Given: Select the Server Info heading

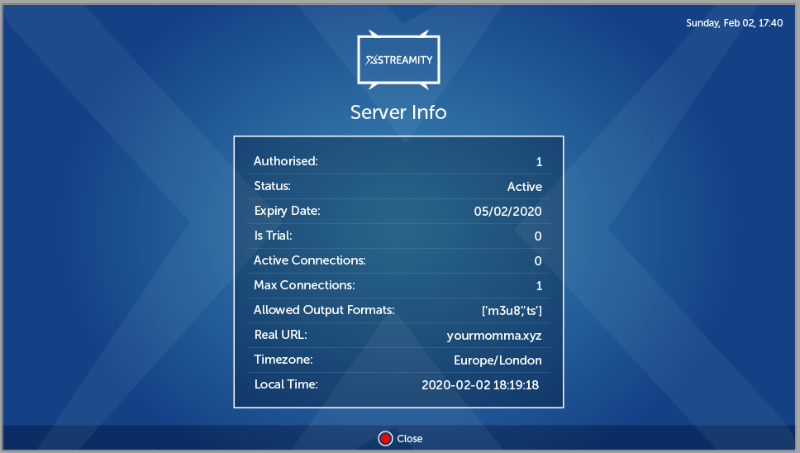Looking at the screenshot, I should tap(398, 112).
